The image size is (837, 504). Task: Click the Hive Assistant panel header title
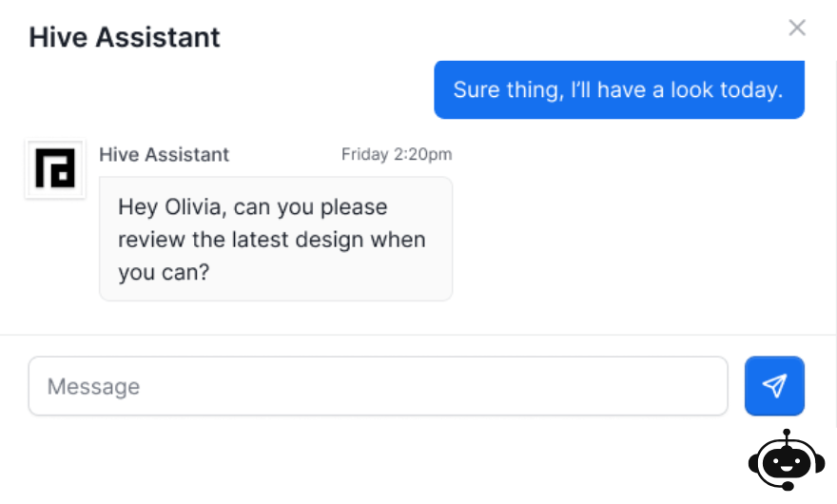coord(125,37)
